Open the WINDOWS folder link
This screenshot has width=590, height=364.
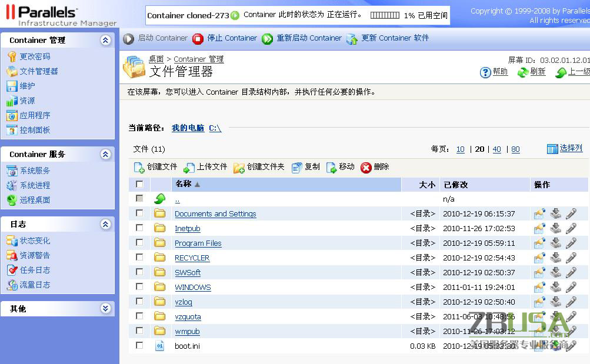coord(193,288)
